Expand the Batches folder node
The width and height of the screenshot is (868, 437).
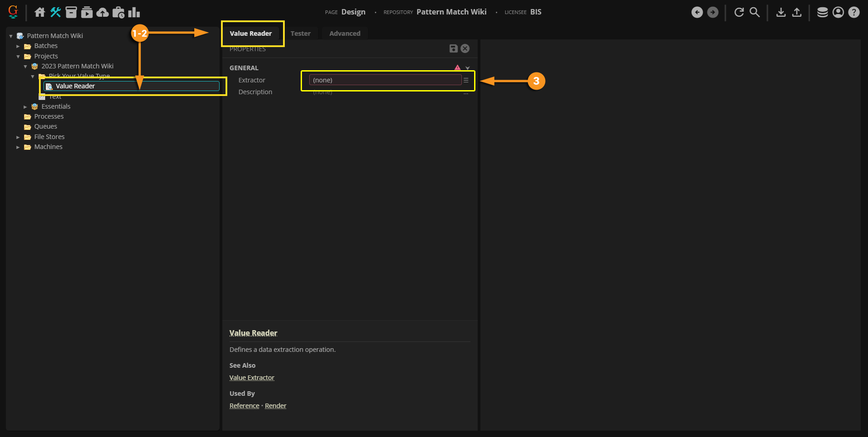18,46
